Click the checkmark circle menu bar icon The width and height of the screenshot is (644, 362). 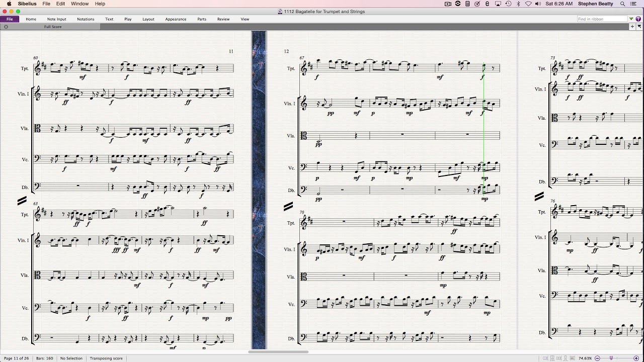click(477, 4)
